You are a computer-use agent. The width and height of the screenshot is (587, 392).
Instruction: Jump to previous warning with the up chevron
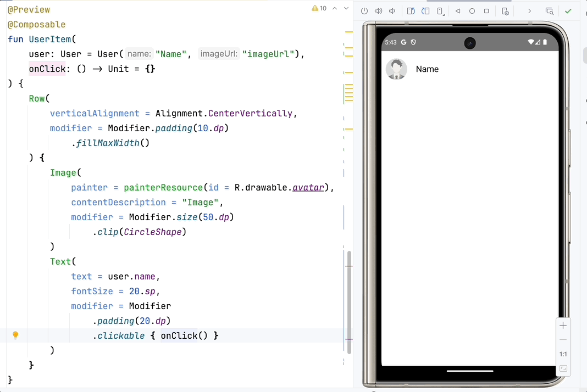click(x=334, y=9)
